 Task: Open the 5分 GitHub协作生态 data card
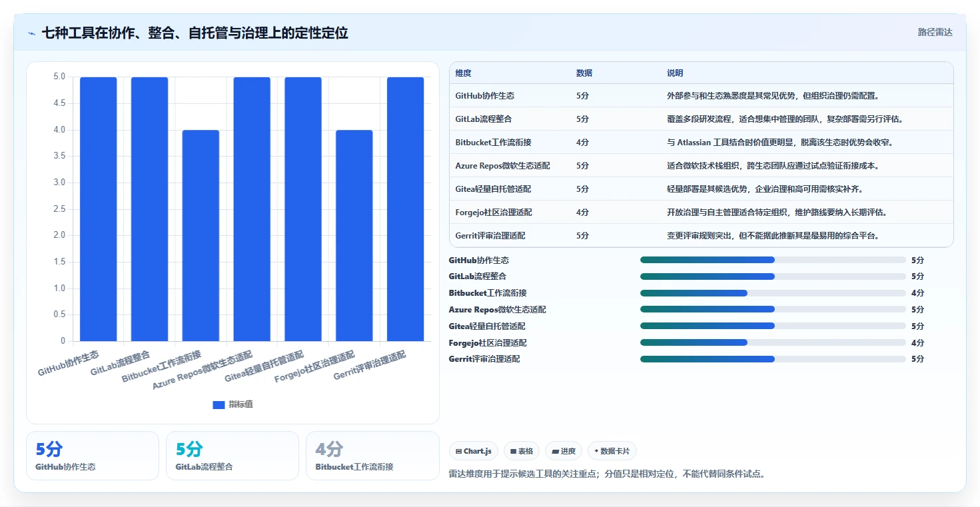click(x=93, y=456)
